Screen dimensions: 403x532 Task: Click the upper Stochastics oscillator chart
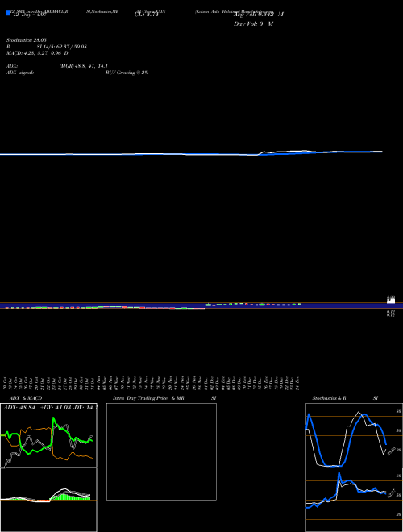[x=354, y=435]
